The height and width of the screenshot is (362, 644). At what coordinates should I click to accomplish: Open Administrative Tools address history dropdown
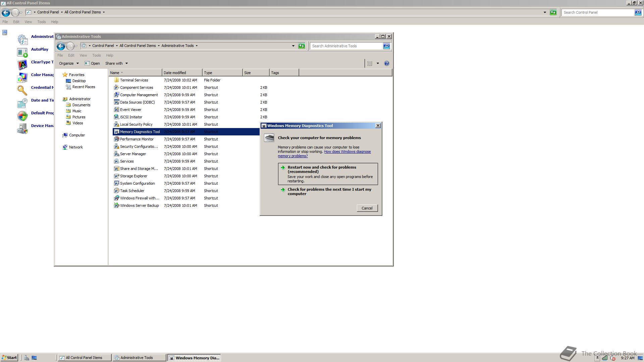(x=293, y=46)
